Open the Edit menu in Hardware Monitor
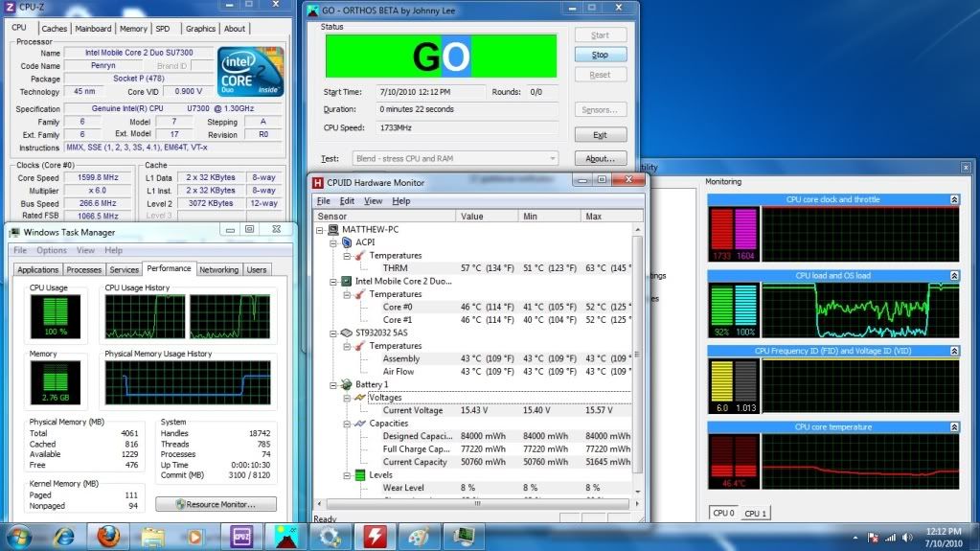Viewport: 980px width, 551px height. coord(347,201)
